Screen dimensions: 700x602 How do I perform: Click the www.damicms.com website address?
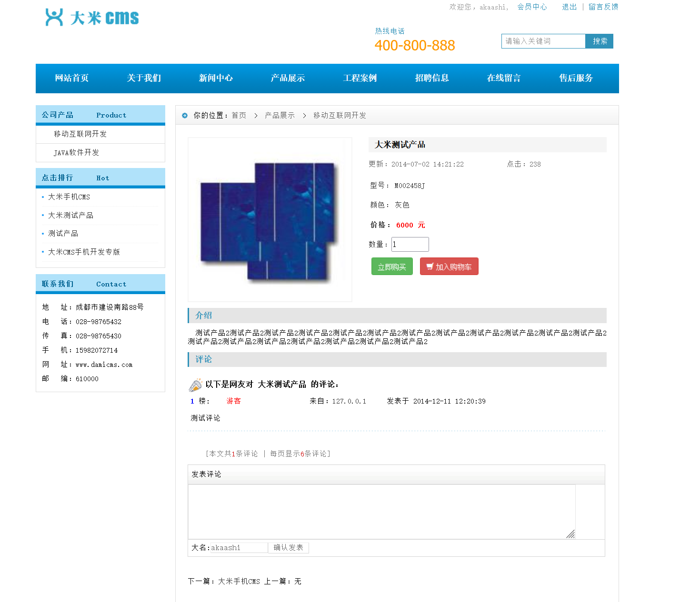(104, 365)
